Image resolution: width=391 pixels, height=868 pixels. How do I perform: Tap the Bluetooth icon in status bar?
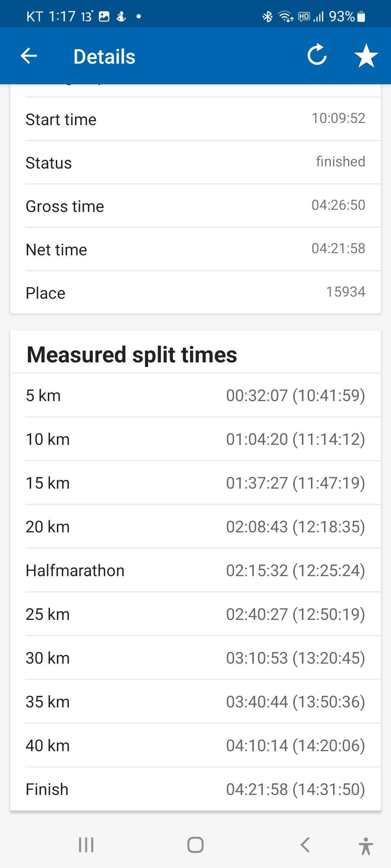tap(267, 16)
